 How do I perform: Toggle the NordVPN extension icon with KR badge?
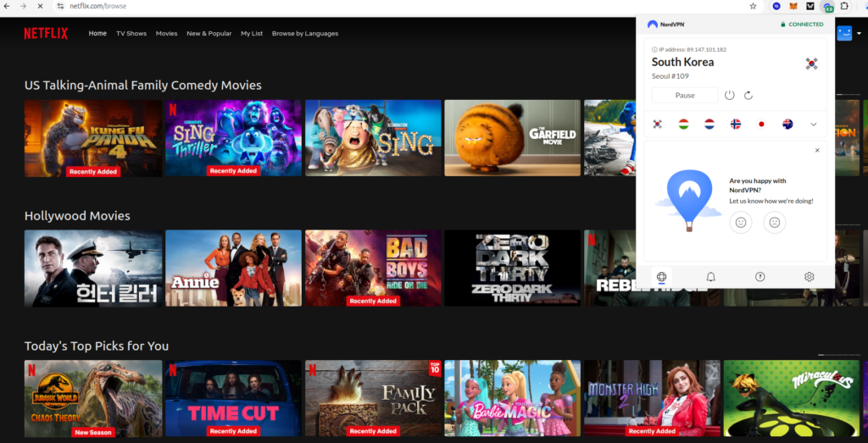tap(827, 7)
